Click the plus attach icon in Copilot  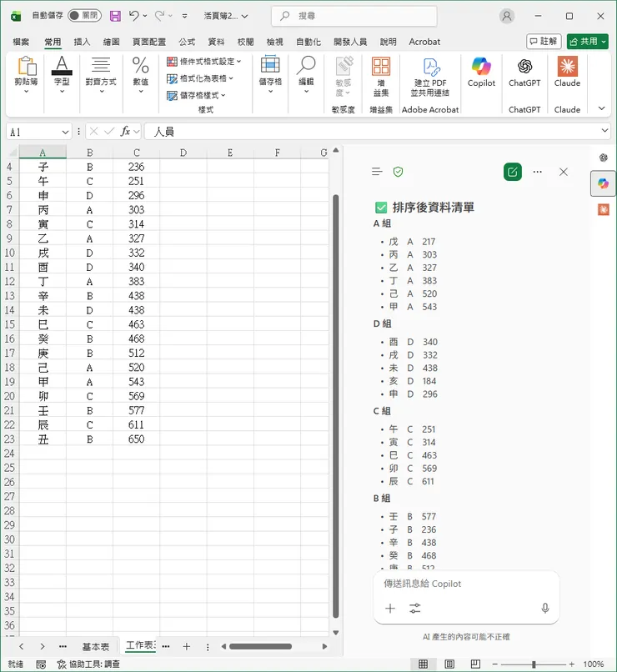[390, 608]
